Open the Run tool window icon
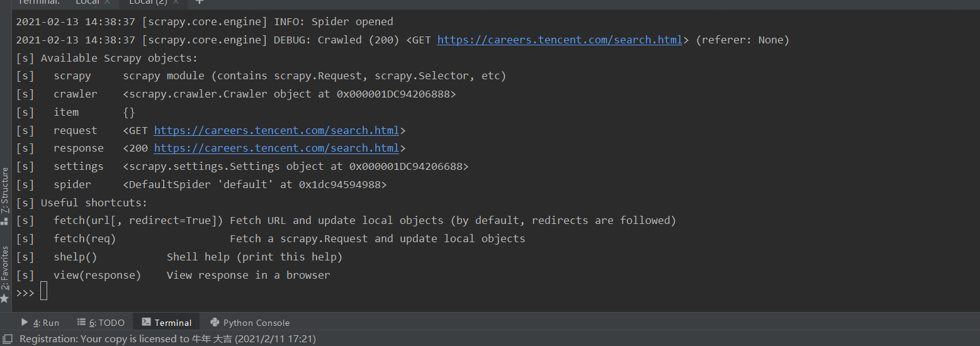 point(25,322)
